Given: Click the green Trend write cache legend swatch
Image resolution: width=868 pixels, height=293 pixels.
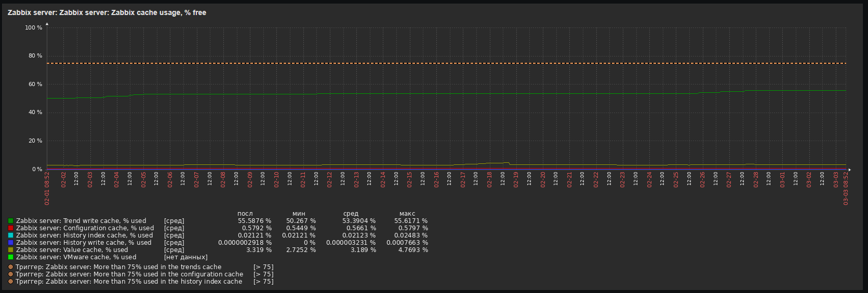Looking at the screenshot, I should point(10,221).
